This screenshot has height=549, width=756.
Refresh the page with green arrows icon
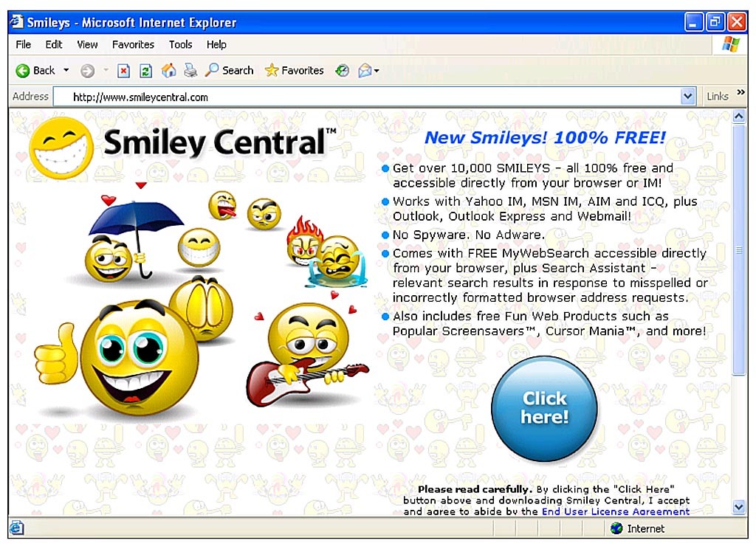click(145, 71)
